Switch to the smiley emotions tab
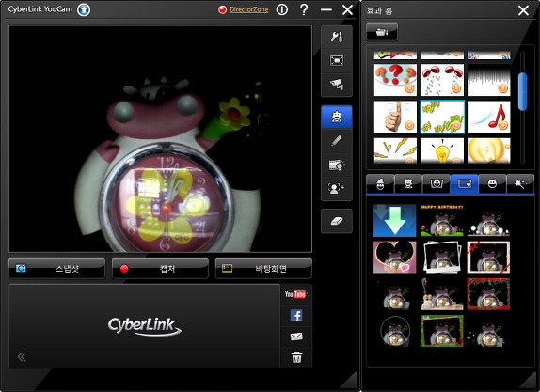The height and width of the screenshot is (392, 540). pos(492,184)
